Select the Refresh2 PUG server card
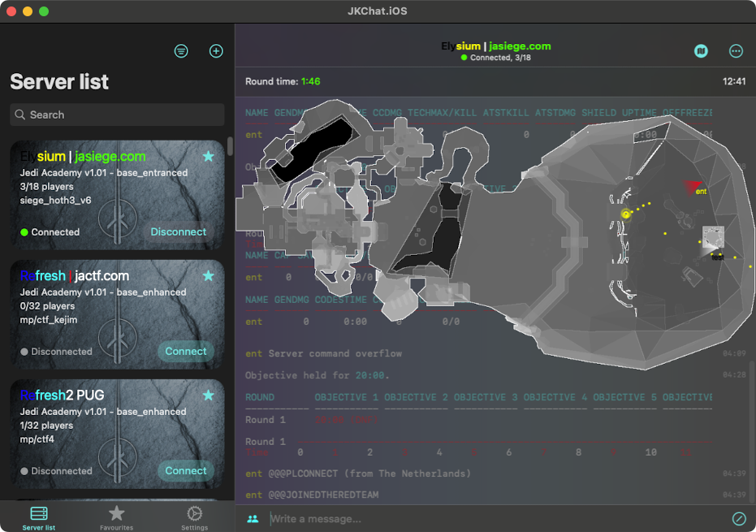The image size is (756, 532). (x=117, y=434)
